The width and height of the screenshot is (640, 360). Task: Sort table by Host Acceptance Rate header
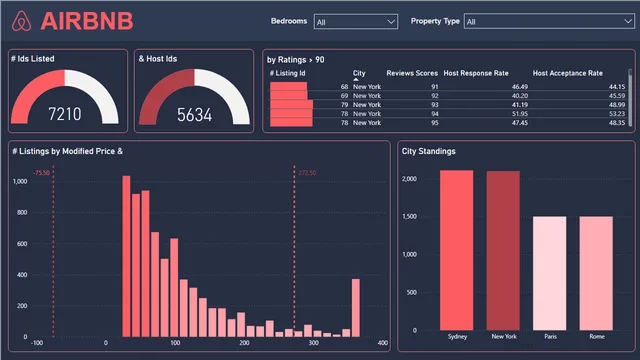567,73
